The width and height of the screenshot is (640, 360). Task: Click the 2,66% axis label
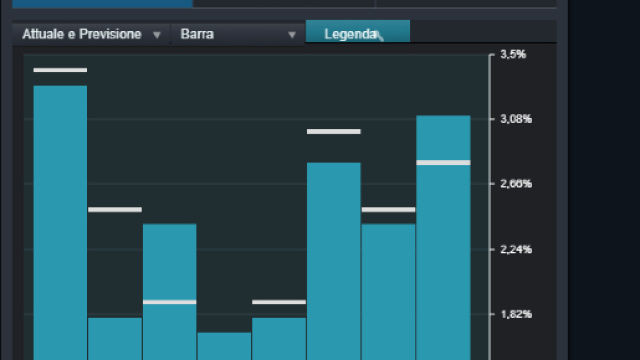[x=516, y=184]
